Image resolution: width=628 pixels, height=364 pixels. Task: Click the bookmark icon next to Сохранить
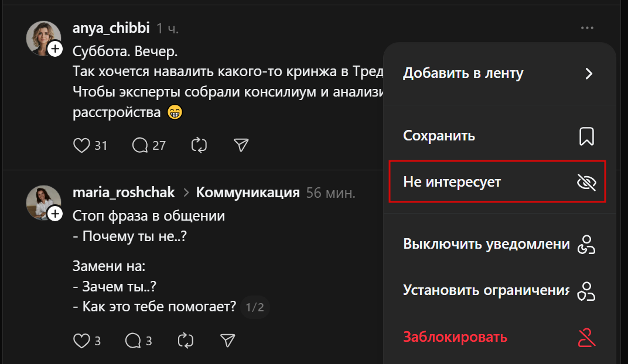pos(586,136)
